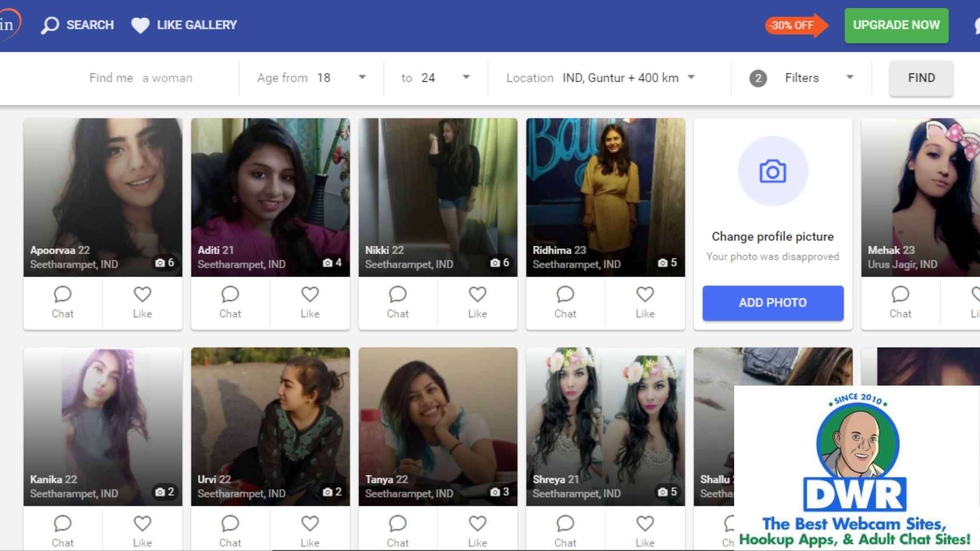Click camera icon in change picture card
This screenshot has width=980, height=551.
pos(773,171)
